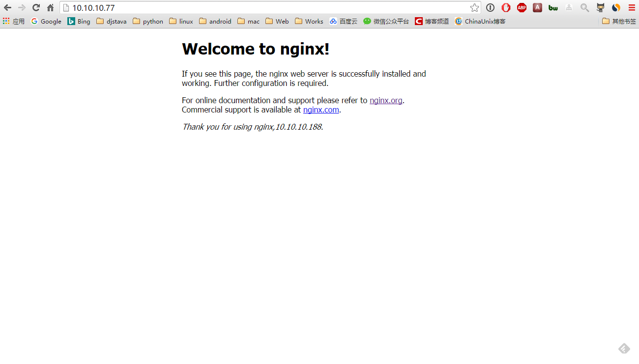Expand the Web bookmark folder

(x=277, y=21)
